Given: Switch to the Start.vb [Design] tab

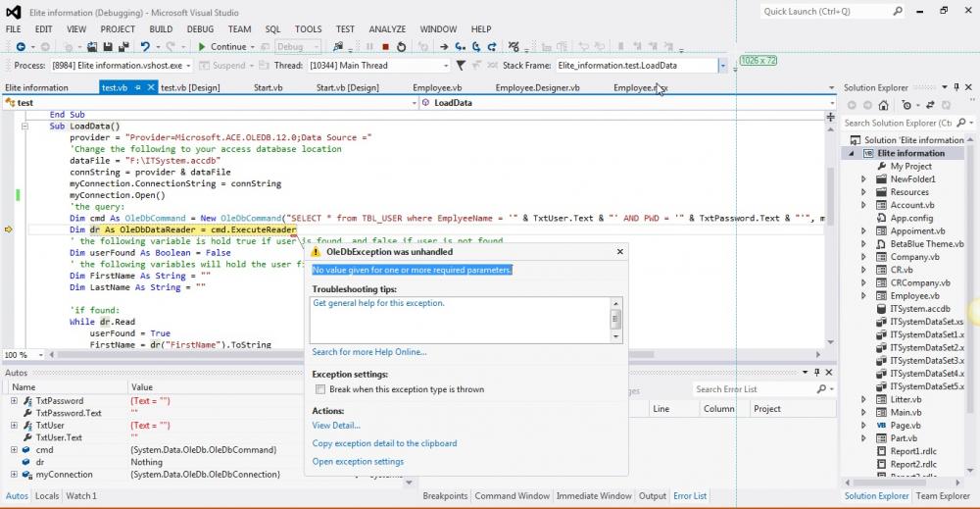Looking at the screenshot, I should click(348, 87).
